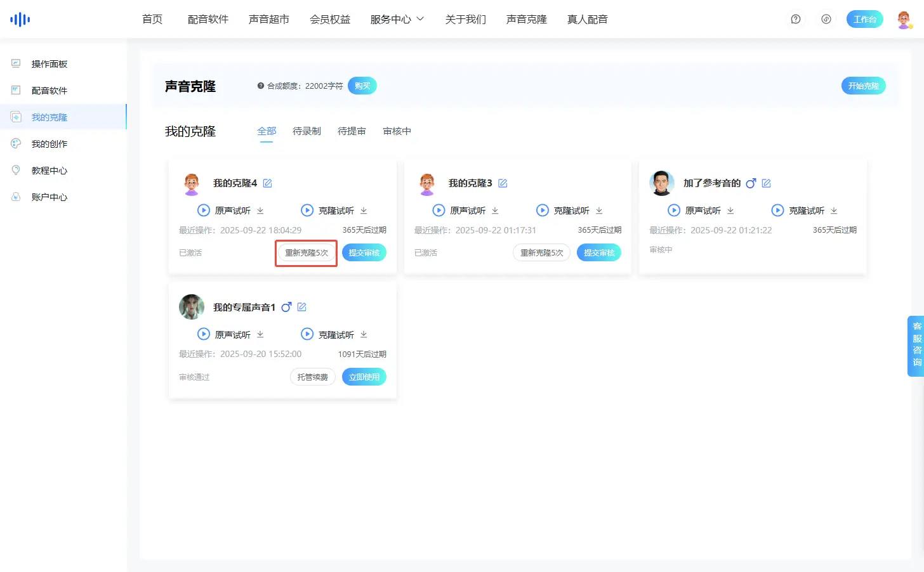Click the 开始克隆 button
The width and height of the screenshot is (924, 572).
pos(863,86)
